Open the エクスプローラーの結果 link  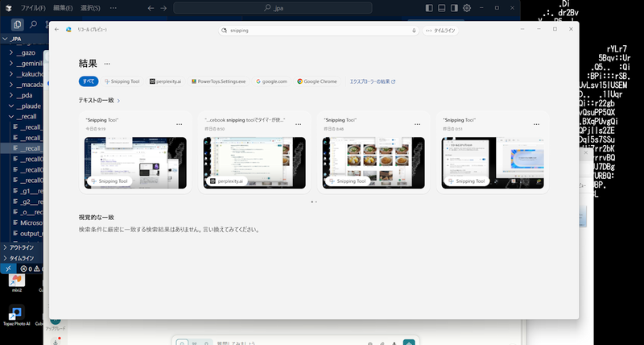point(372,81)
